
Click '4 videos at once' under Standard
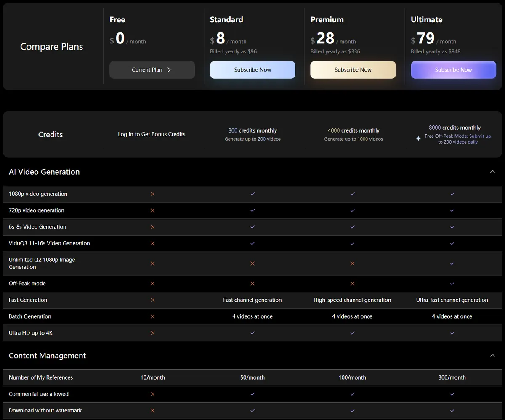252,316
